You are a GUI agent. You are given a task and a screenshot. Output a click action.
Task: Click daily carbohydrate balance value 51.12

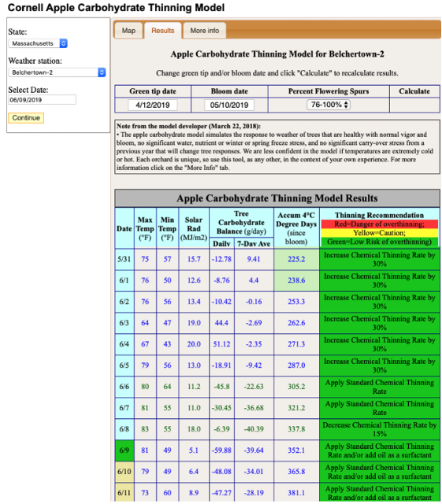(221, 344)
